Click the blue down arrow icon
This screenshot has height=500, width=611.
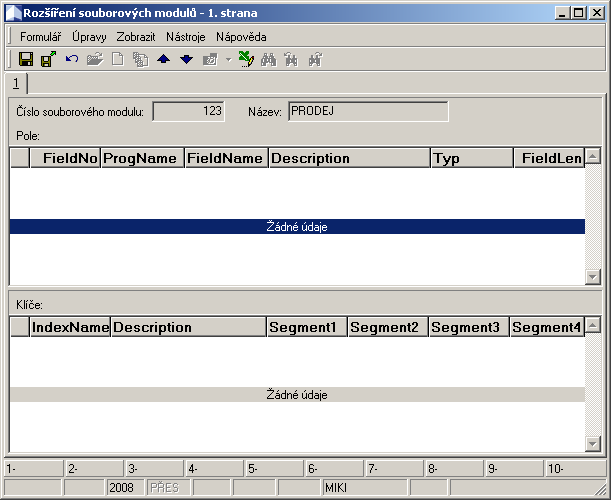(x=186, y=60)
